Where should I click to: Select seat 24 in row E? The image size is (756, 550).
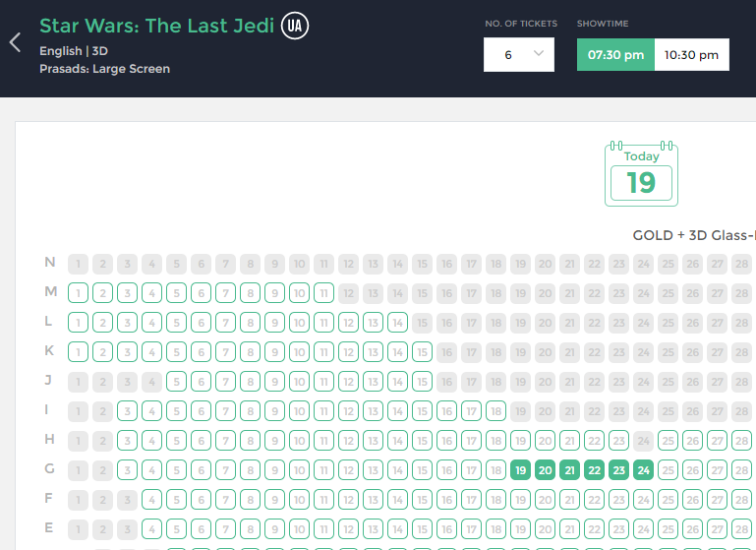point(644,529)
